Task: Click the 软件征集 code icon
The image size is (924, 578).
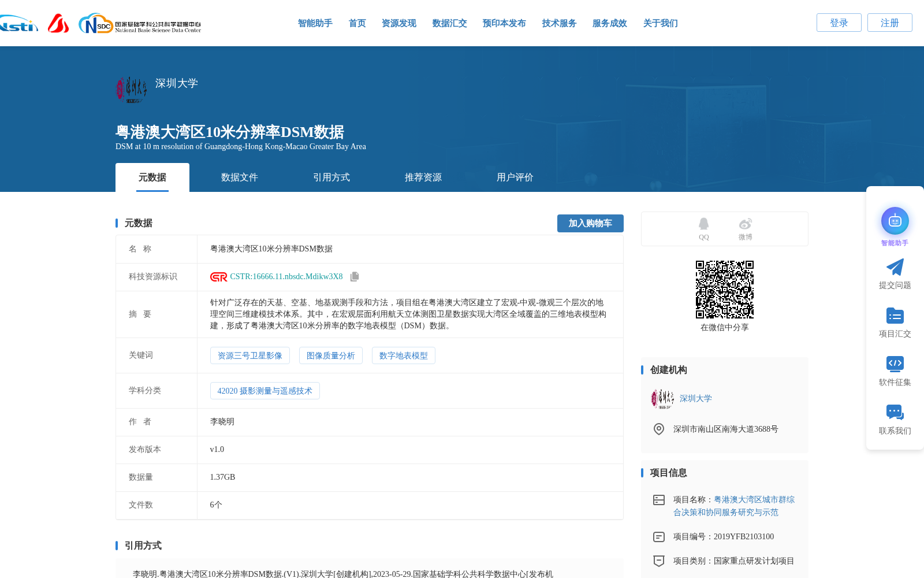Action: [895, 364]
